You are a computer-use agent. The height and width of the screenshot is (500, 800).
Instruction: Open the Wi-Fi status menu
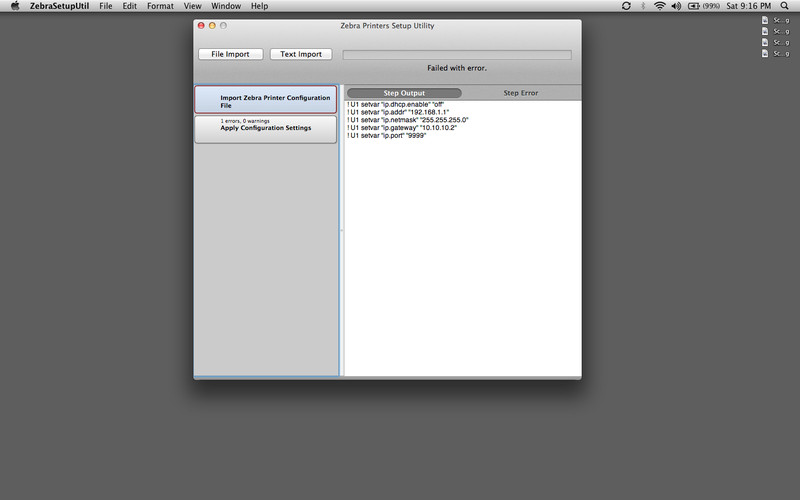tap(659, 6)
